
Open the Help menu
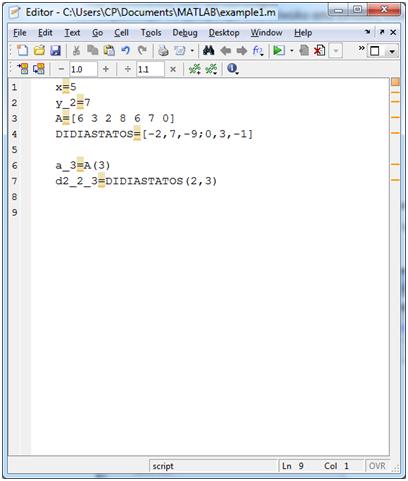(303, 33)
